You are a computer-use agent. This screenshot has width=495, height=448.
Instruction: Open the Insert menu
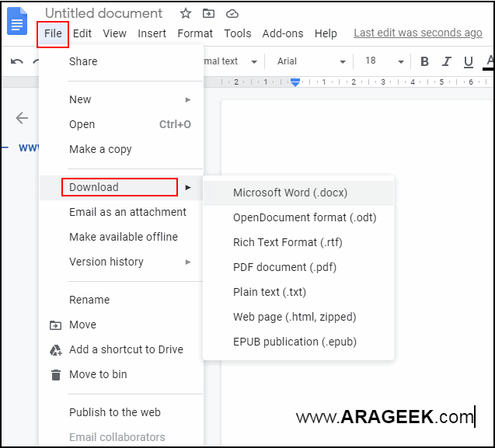click(152, 33)
